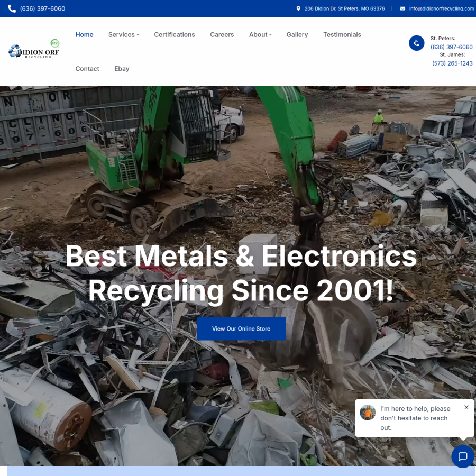Go to the Careers page
This screenshot has height=476, width=476.
click(x=222, y=34)
